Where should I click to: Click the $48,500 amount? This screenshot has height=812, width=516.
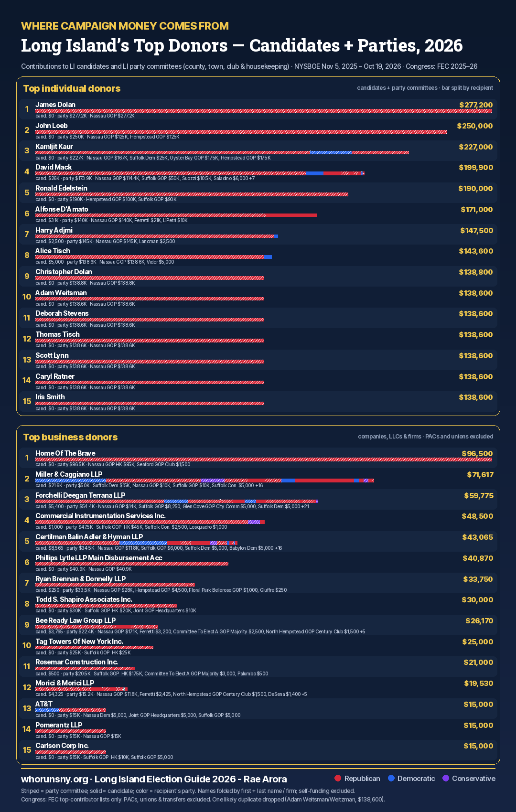(x=478, y=516)
